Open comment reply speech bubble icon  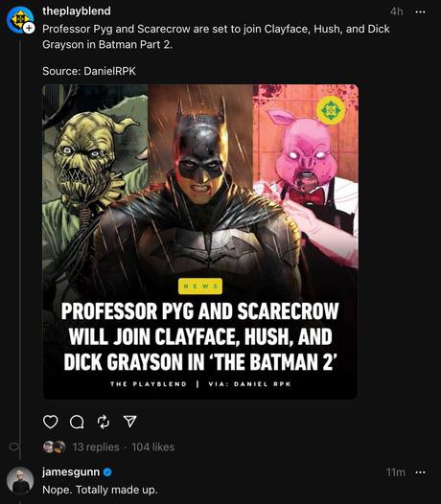[77, 422]
